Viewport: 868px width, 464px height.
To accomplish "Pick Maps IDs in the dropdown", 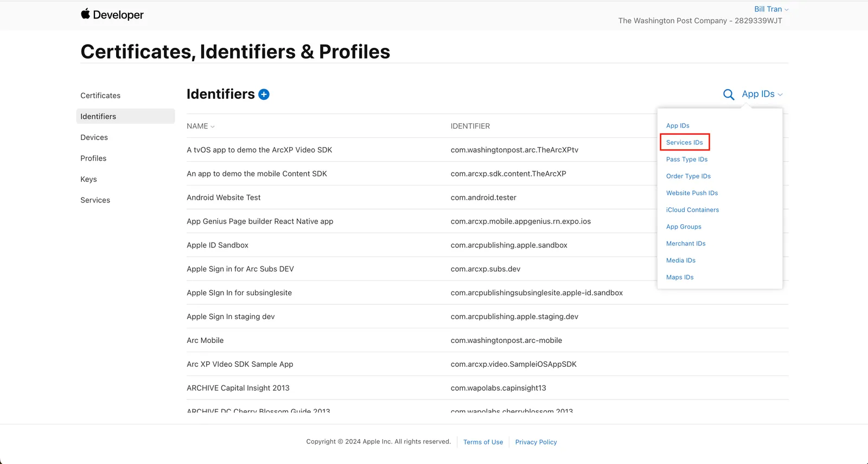I will tap(680, 277).
